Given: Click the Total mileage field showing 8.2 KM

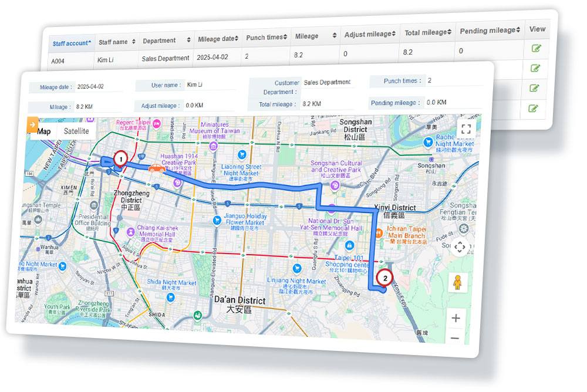Looking at the screenshot, I should pyautogui.click(x=327, y=104).
